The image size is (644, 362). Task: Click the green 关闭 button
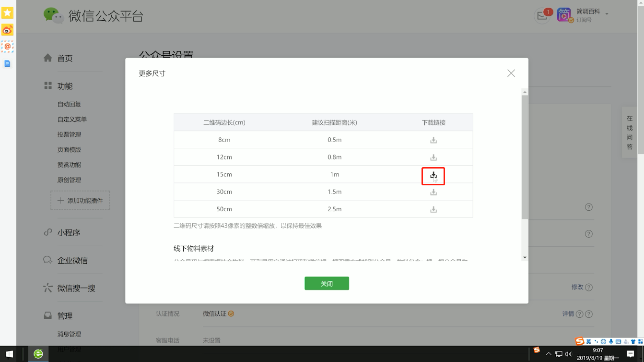[327, 283]
